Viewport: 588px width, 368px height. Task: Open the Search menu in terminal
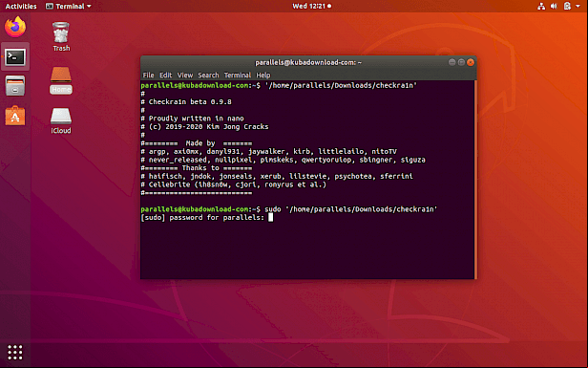coord(208,76)
